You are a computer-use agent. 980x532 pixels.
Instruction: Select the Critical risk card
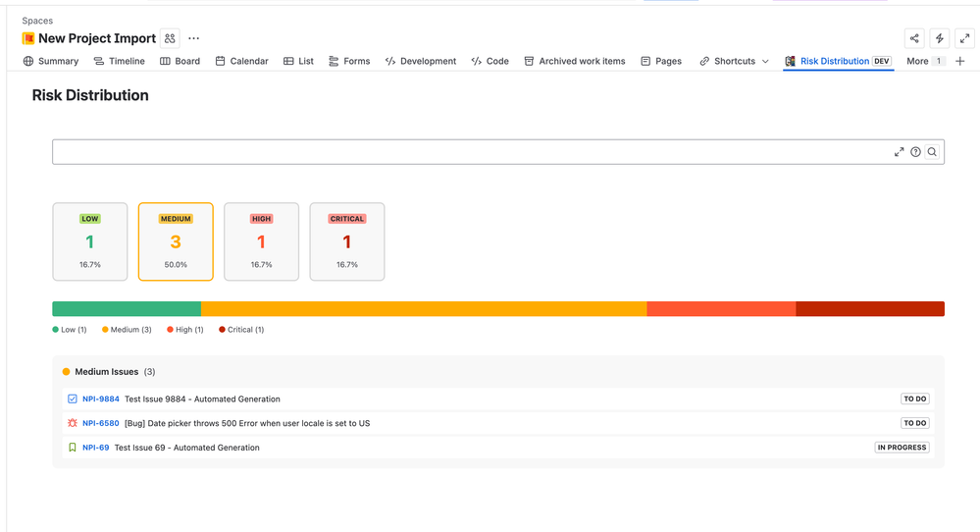[347, 241]
